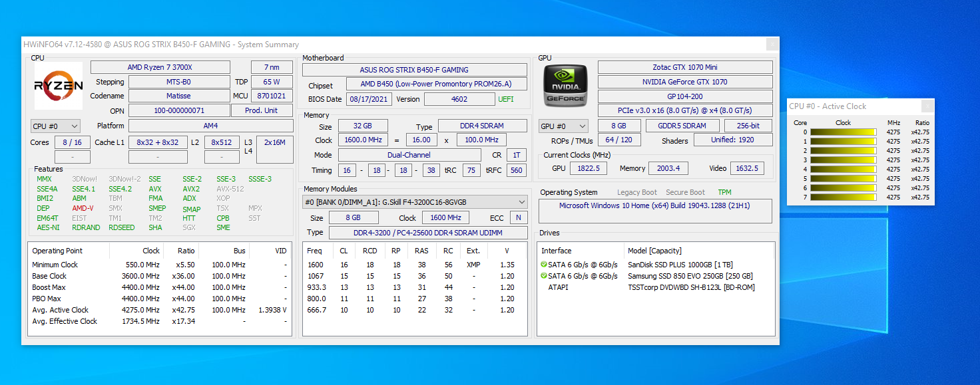Viewport: 980px width, 385px height.
Task: Close the System Summary window
Action: pyautogui.click(x=772, y=45)
